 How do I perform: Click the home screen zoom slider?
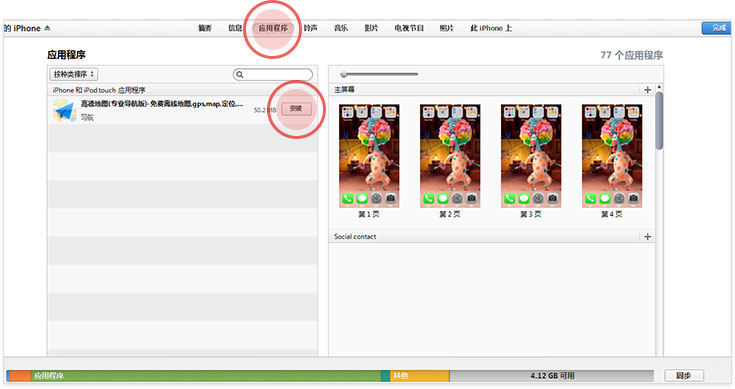click(379, 74)
